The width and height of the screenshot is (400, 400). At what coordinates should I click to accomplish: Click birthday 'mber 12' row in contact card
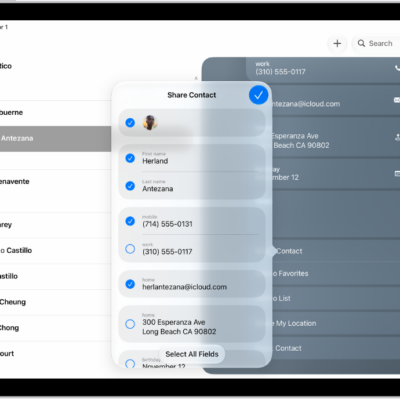(336, 173)
